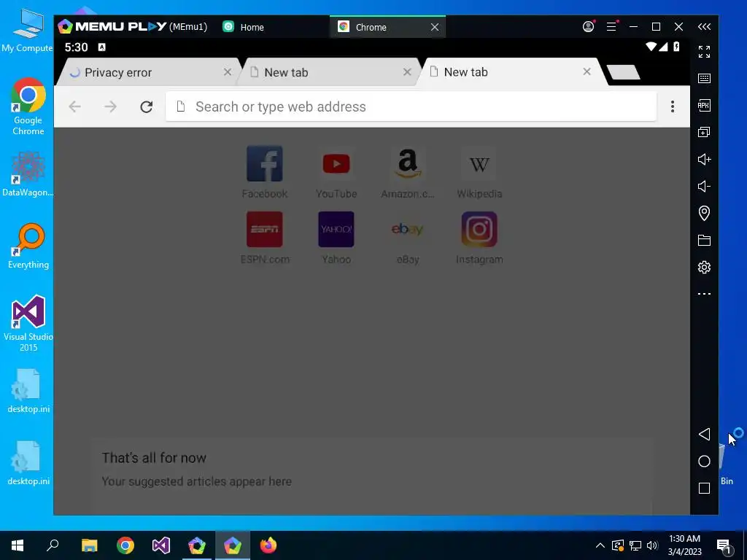Open the shared folder icon in sidebar
The height and width of the screenshot is (560, 747).
point(704,240)
